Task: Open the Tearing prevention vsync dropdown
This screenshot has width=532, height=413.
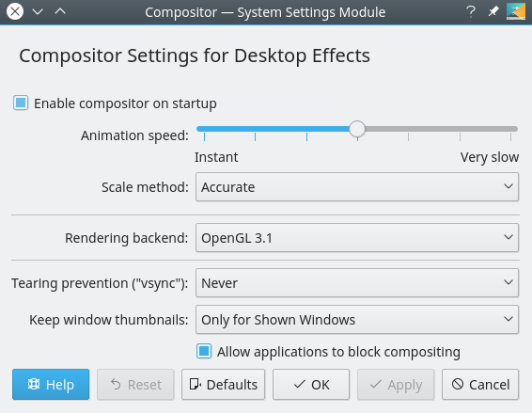Action: [x=357, y=283]
